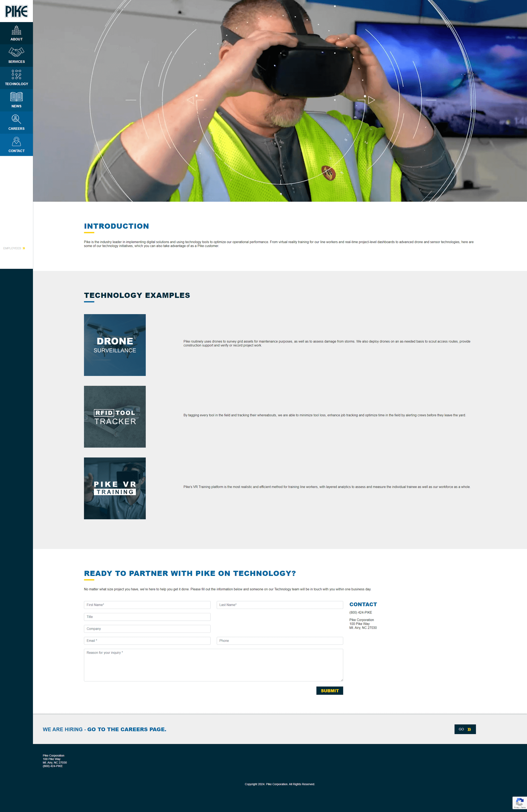This screenshot has width=527, height=812.
Task: Click 'Mt. Airy, NC 27030' in contact block
Action: click(x=363, y=628)
